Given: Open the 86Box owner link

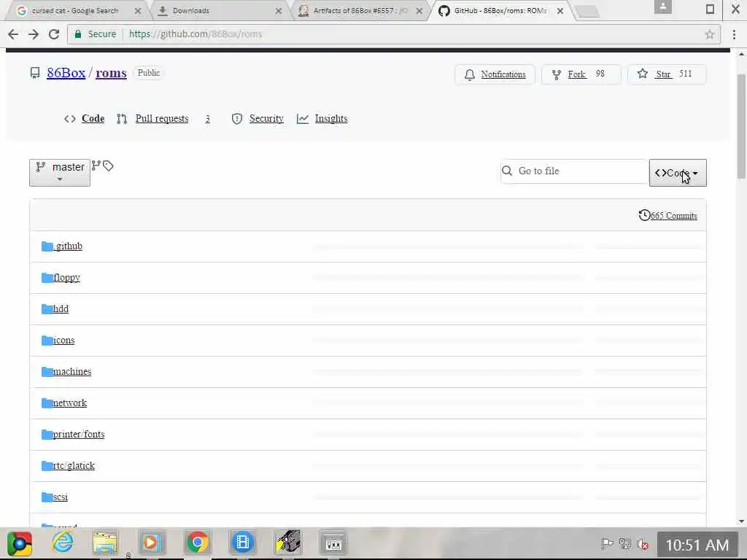Looking at the screenshot, I should tap(66, 73).
